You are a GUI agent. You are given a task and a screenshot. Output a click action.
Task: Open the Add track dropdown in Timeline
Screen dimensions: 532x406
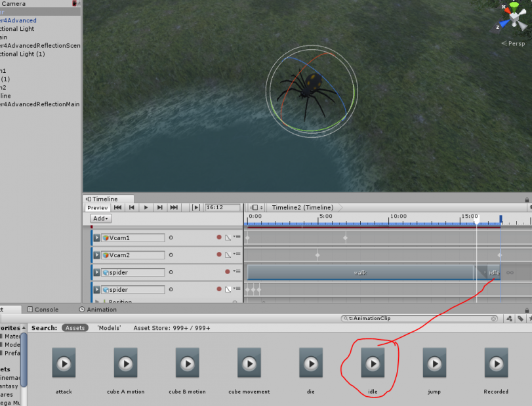point(100,218)
